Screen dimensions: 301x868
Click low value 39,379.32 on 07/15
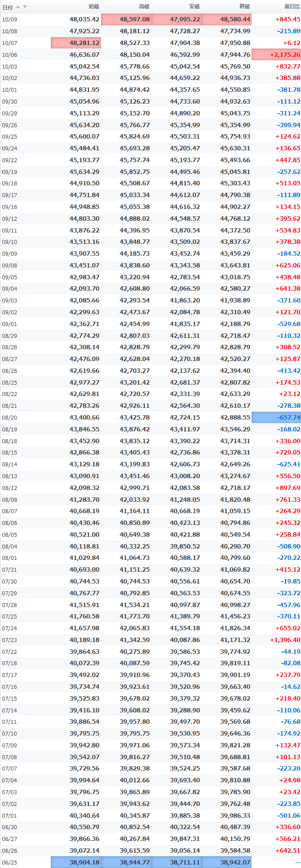(185, 698)
